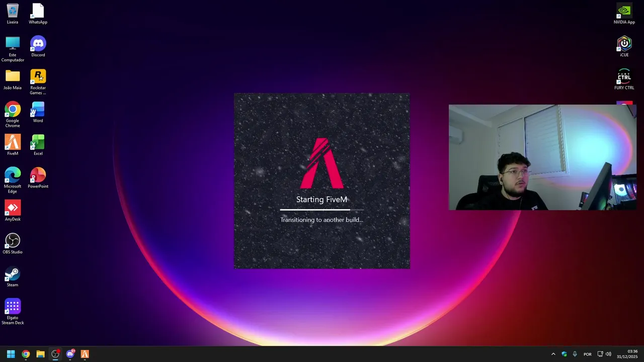Select the Elgato Stream Deck shortcut

click(x=13, y=312)
